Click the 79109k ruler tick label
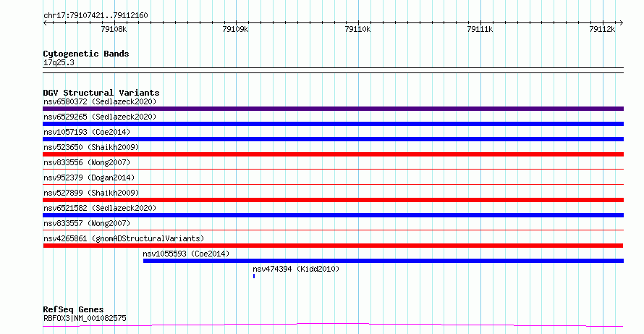The image size is (644, 334). coord(235,29)
